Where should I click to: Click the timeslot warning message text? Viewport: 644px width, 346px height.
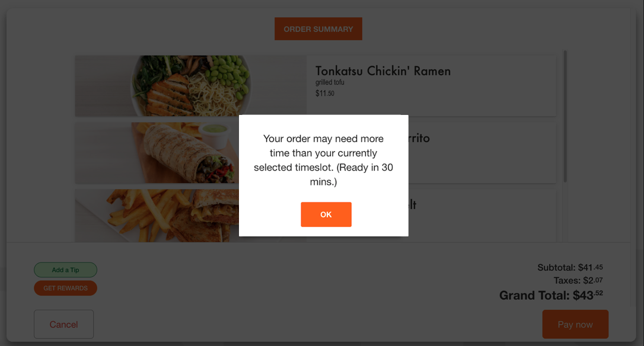323,160
